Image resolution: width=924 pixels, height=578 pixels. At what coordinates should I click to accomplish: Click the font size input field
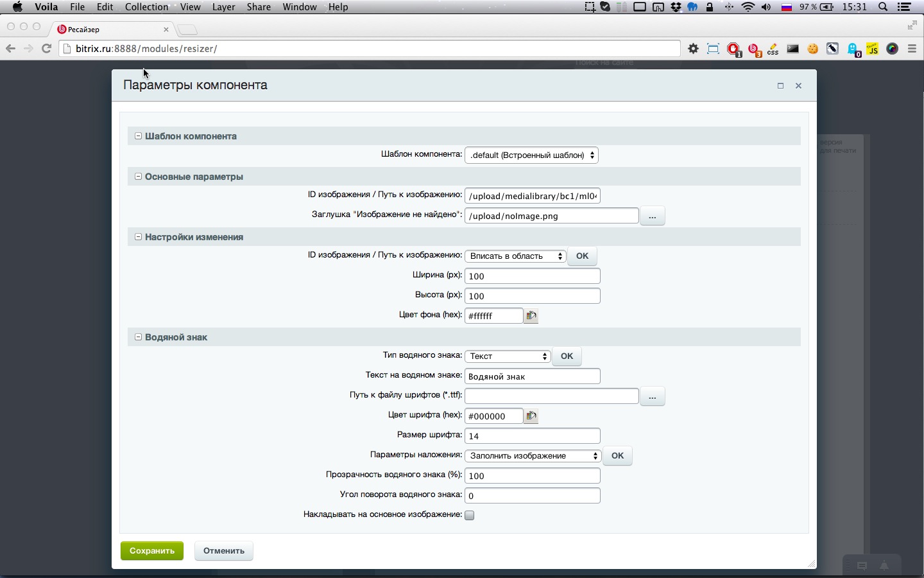[x=533, y=436]
